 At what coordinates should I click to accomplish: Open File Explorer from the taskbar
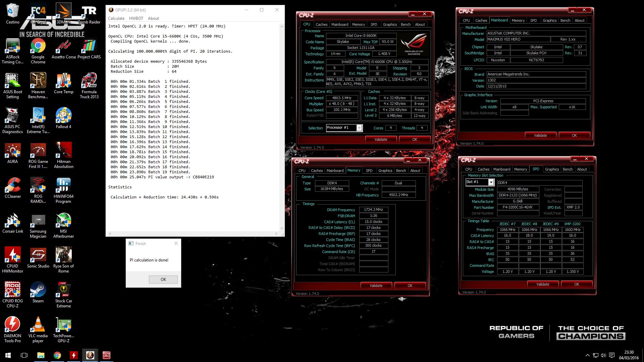41,355
